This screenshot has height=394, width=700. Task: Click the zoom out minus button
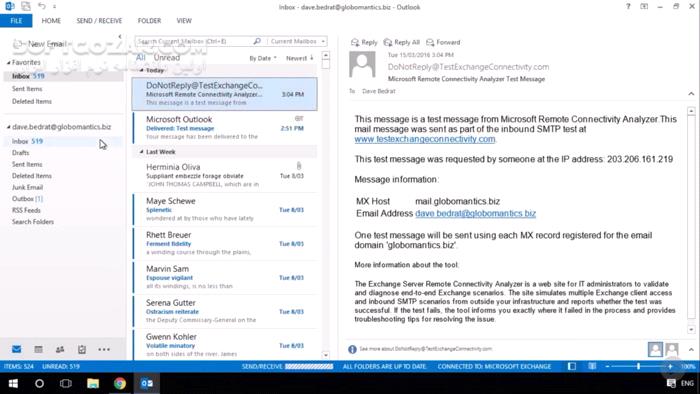coord(607,366)
